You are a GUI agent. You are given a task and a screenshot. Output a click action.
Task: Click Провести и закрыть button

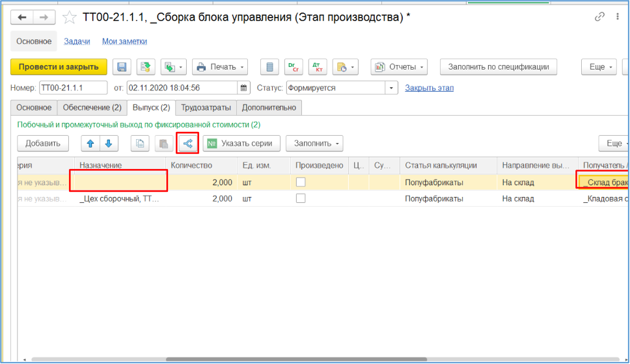[59, 67]
